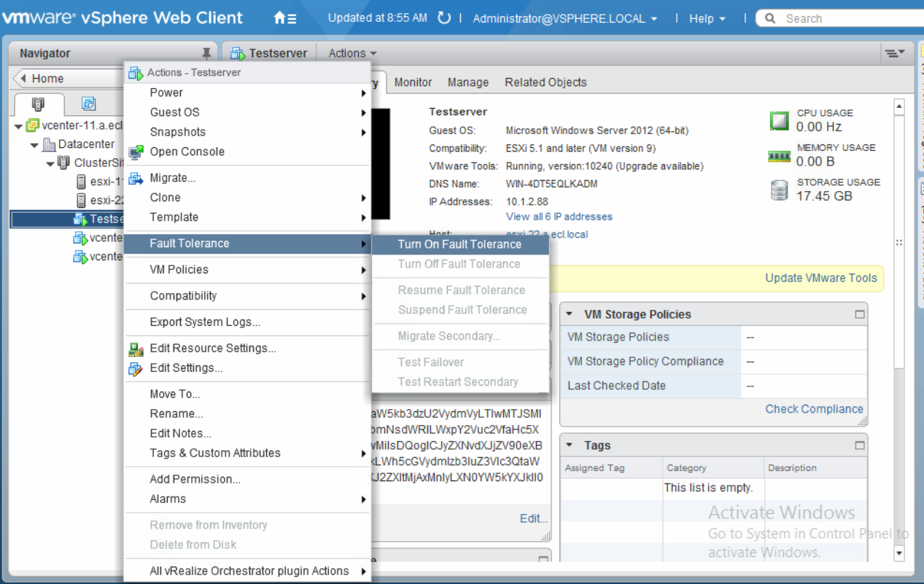This screenshot has height=584, width=924.
Task: Collapse the vcenter-11 tree node
Action: click(18, 125)
